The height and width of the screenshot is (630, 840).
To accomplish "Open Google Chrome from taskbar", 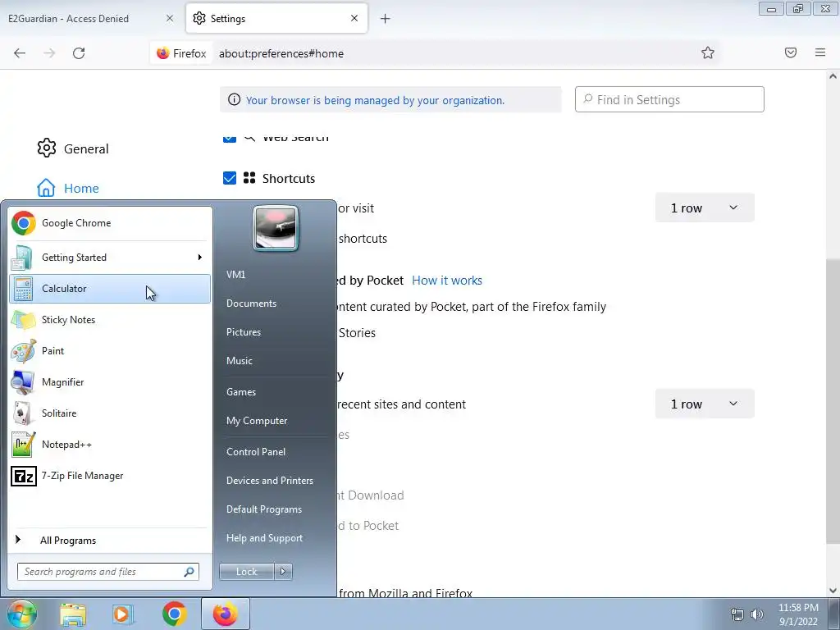I will tap(175, 614).
